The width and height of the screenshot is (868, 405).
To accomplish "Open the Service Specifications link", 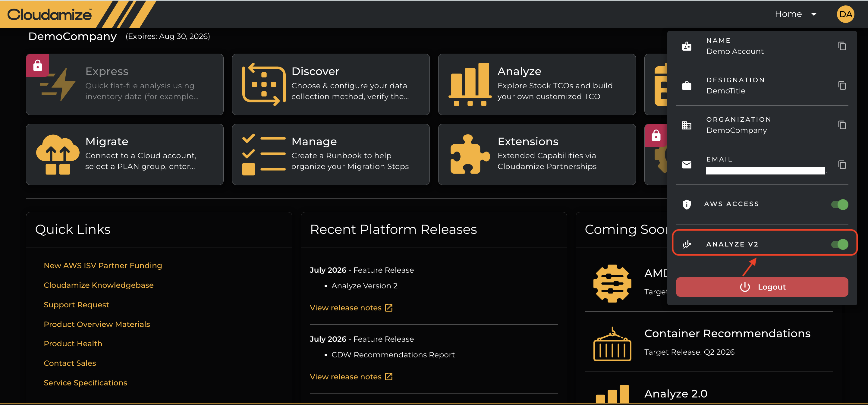I will [x=85, y=382].
